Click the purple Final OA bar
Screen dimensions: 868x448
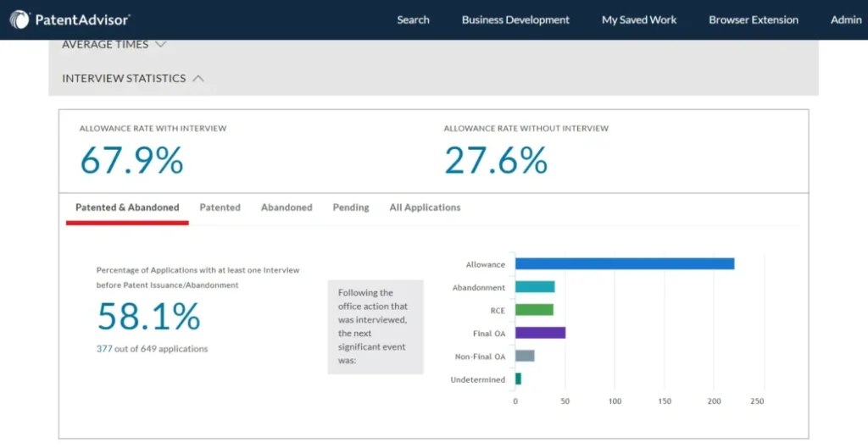pos(540,333)
